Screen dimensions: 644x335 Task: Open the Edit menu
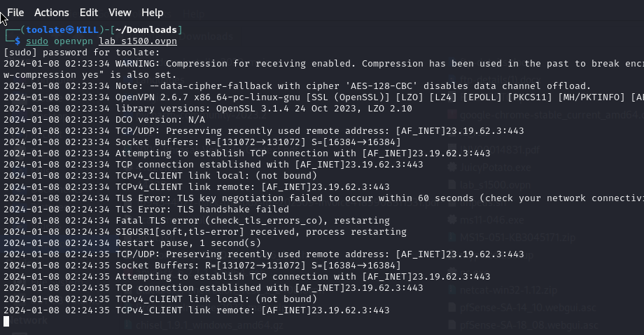point(89,13)
